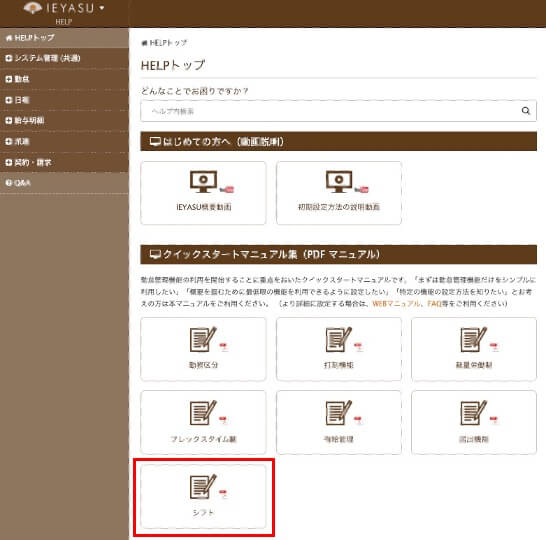Viewport: 546px width, 540px height.
Task: Open the 打刻機能 PDF manual icon
Action: 339,339
